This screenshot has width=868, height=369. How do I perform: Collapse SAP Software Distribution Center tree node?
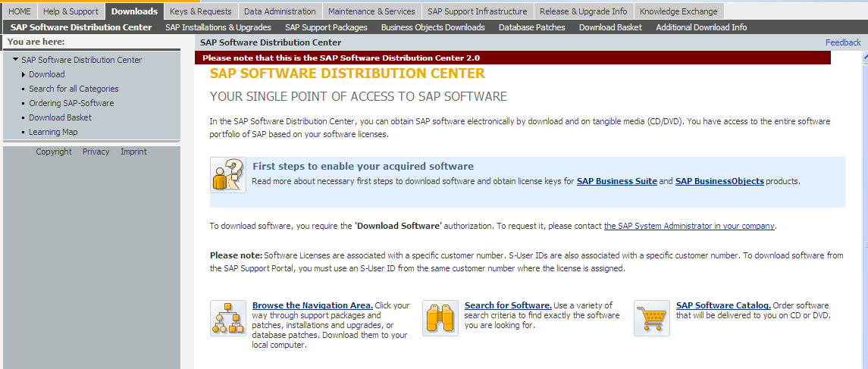[x=15, y=59]
